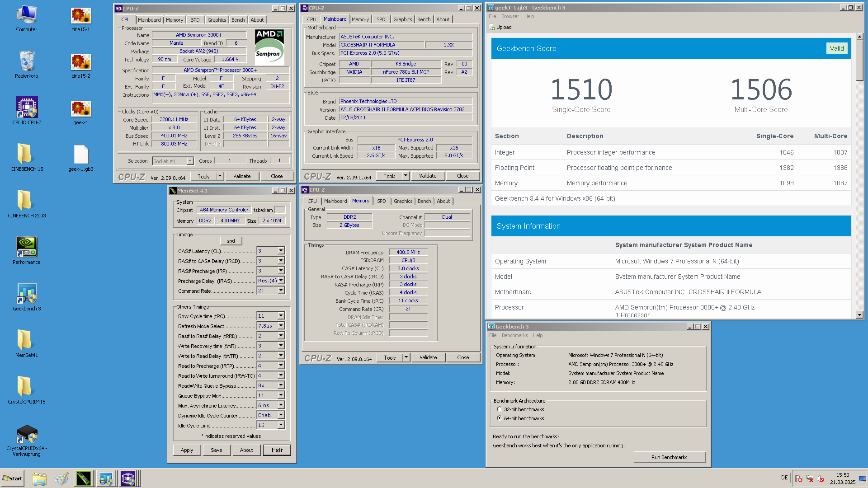Image resolution: width=868 pixels, height=488 pixels.
Task: Click spd button in MemSet timings
Action: click(x=231, y=241)
